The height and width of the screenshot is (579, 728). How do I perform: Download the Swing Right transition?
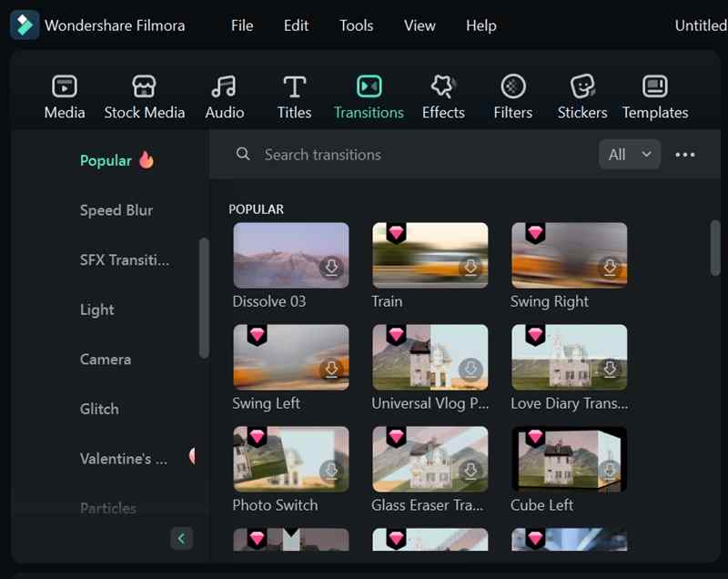(610, 268)
